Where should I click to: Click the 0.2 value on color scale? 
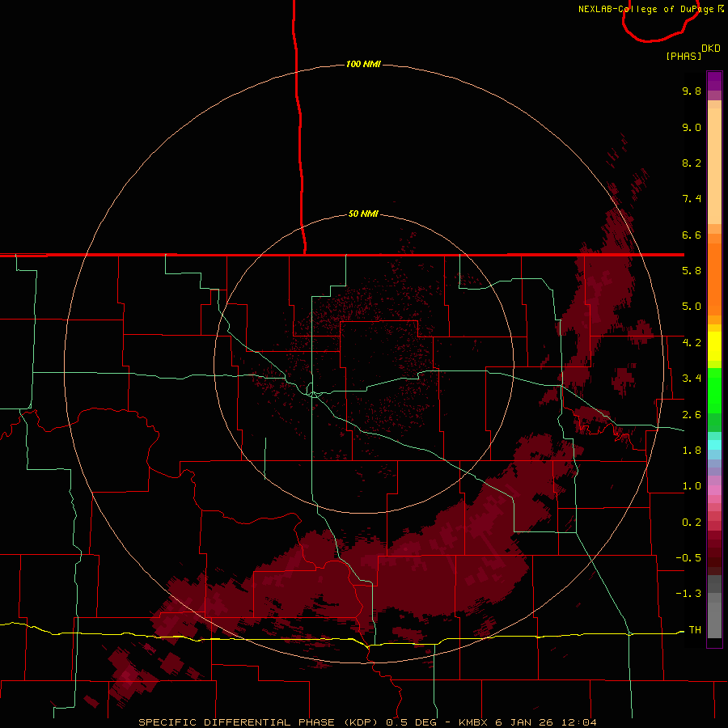692,523
